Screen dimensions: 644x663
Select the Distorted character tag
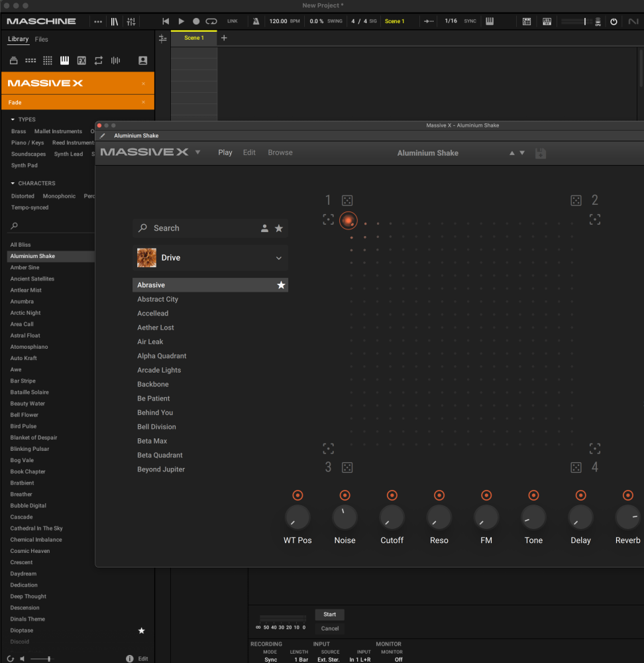click(x=23, y=196)
